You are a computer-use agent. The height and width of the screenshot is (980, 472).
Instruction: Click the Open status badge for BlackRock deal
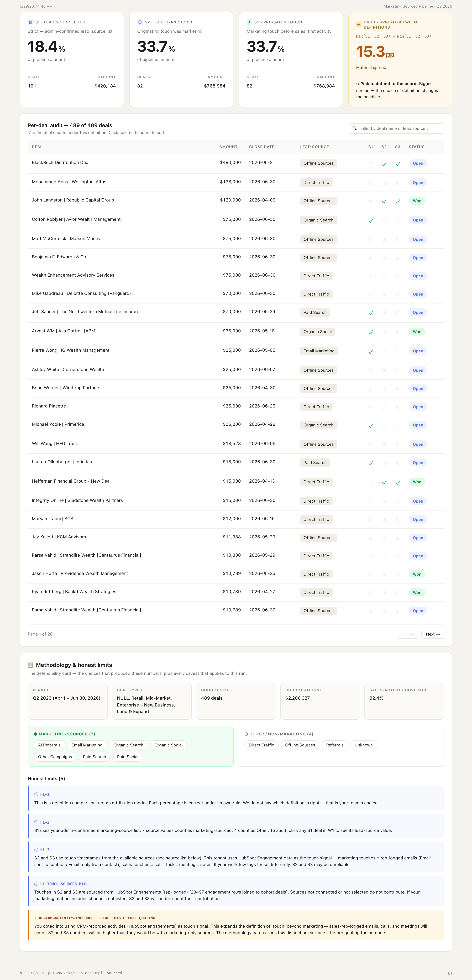[418, 163]
